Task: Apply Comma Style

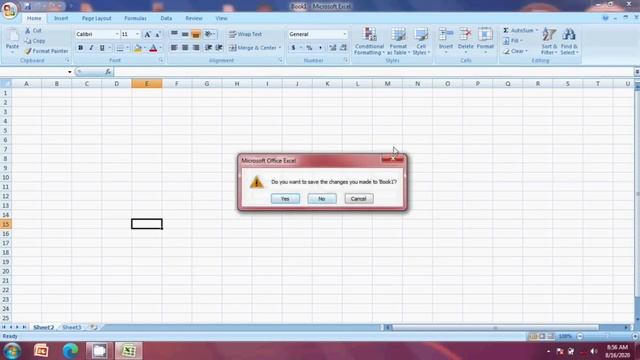Action: pos(320,48)
